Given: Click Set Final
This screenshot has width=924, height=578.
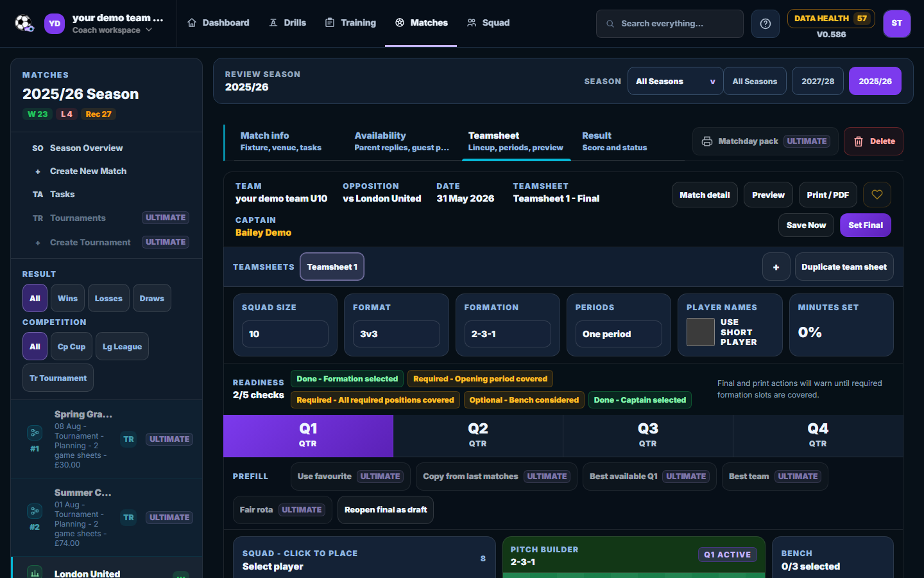Looking at the screenshot, I should click(x=866, y=225).
